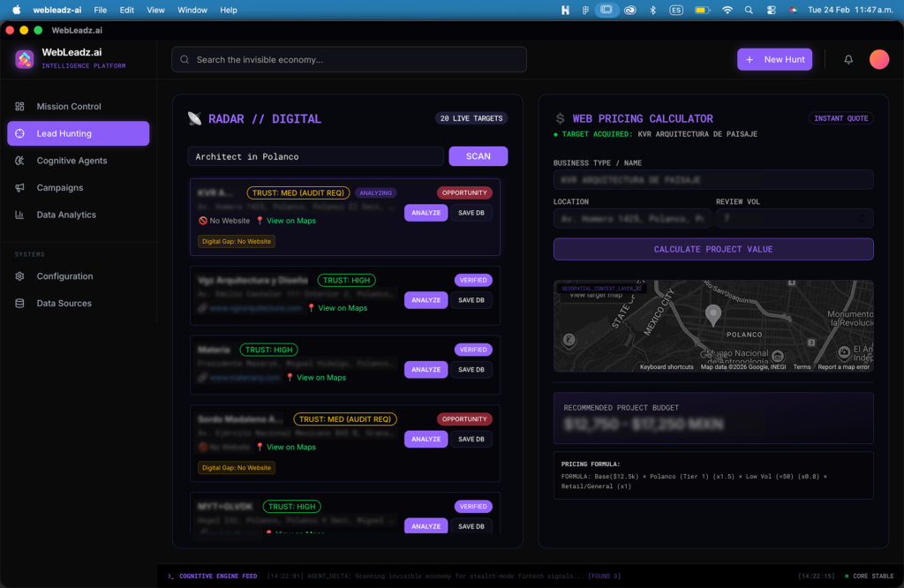Image resolution: width=904 pixels, height=588 pixels.
Task: Click the Mission Control grid icon
Action: click(19, 107)
